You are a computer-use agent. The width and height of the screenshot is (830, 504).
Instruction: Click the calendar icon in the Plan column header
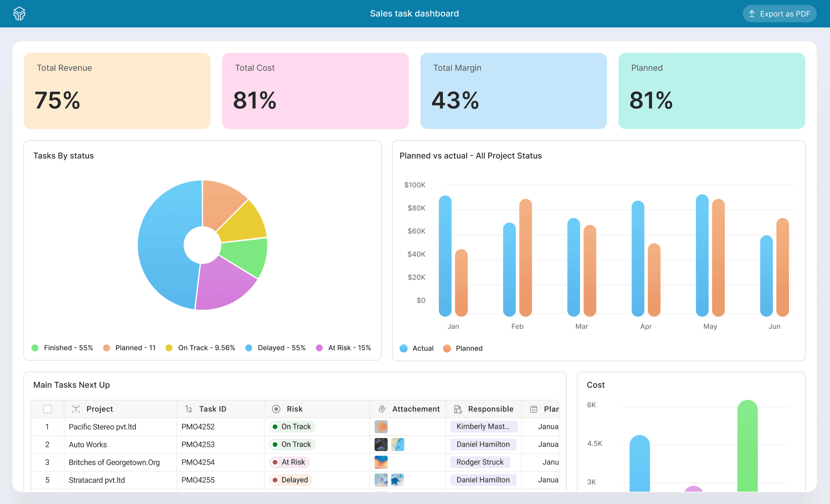tap(533, 409)
